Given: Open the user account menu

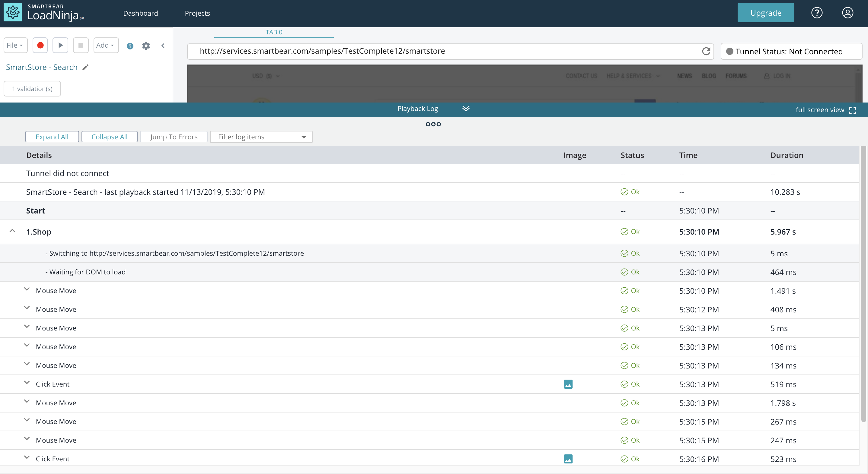Looking at the screenshot, I should point(847,13).
